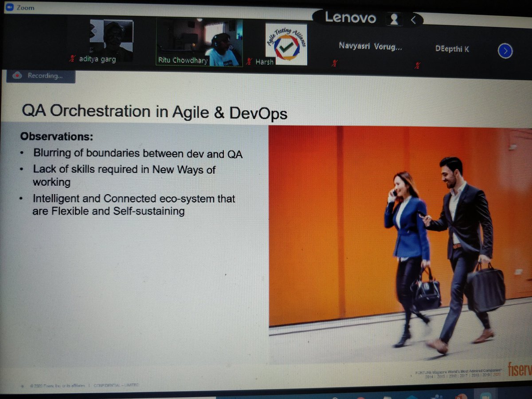Select the Navyasri Vorug... participant tile

point(370,46)
